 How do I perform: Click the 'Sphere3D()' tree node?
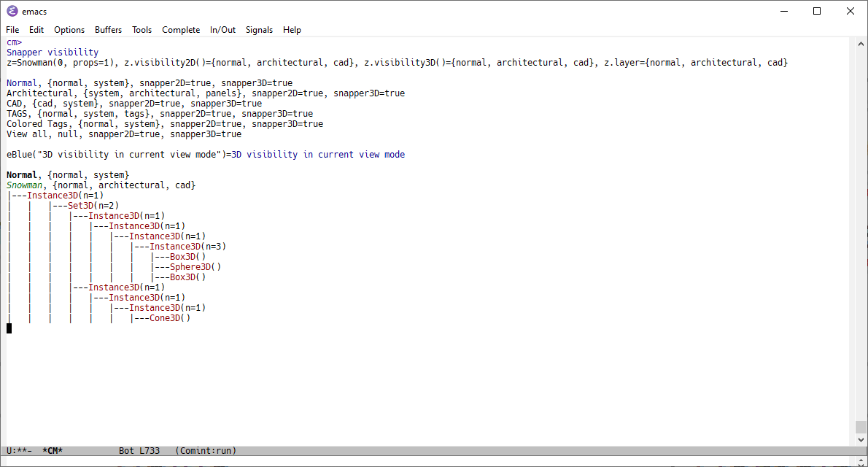click(x=195, y=267)
